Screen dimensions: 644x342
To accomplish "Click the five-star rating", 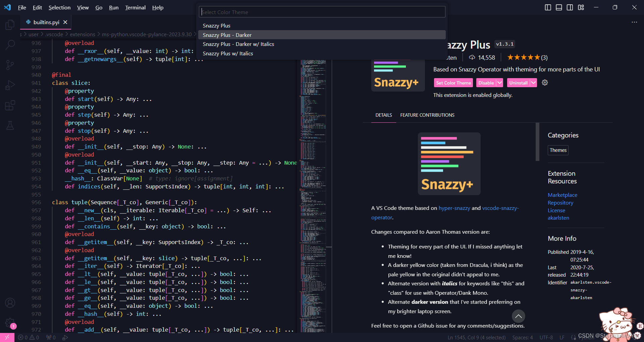I will click(x=523, y=57).
